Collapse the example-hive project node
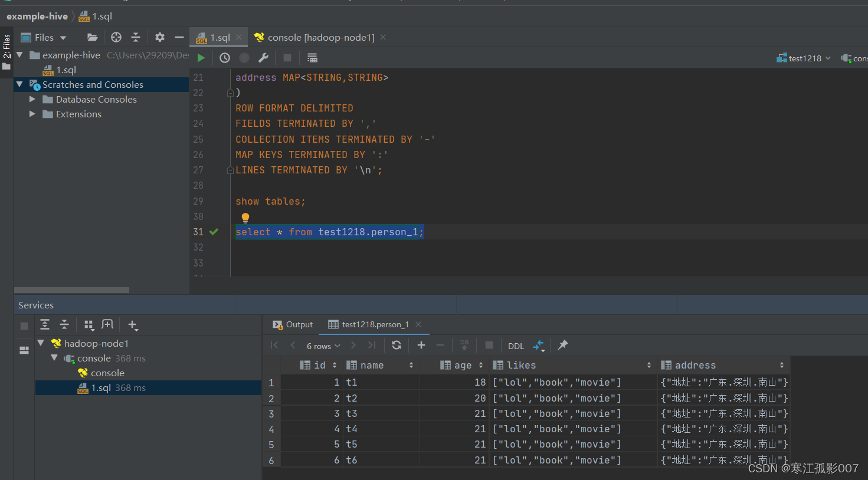868x480 pixels. 19,55
